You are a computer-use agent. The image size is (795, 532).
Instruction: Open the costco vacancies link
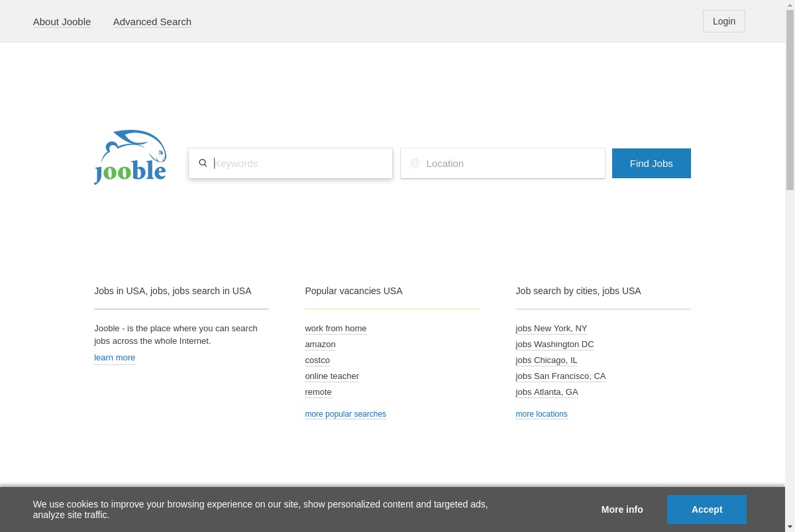click(x=317, y=360)
